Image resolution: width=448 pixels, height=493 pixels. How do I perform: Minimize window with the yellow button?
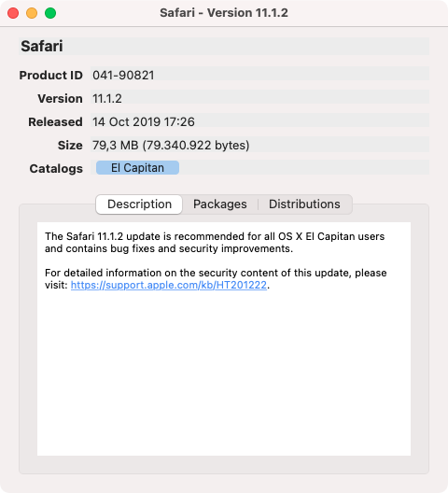tap(32, 13)
